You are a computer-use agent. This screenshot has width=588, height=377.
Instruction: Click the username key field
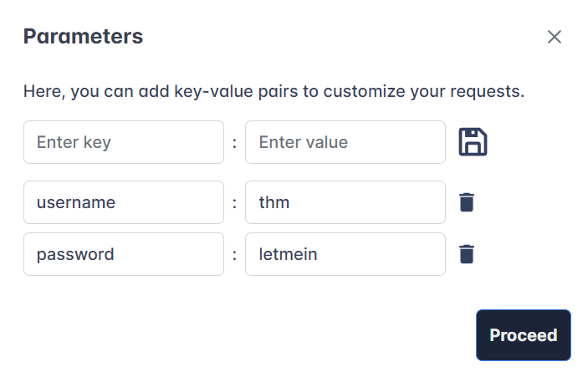(124, 202)
